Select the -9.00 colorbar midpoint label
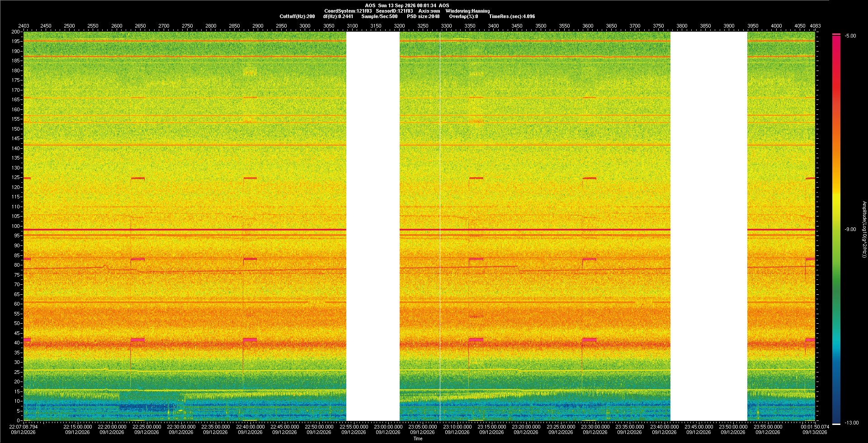 tap(850, 229)
